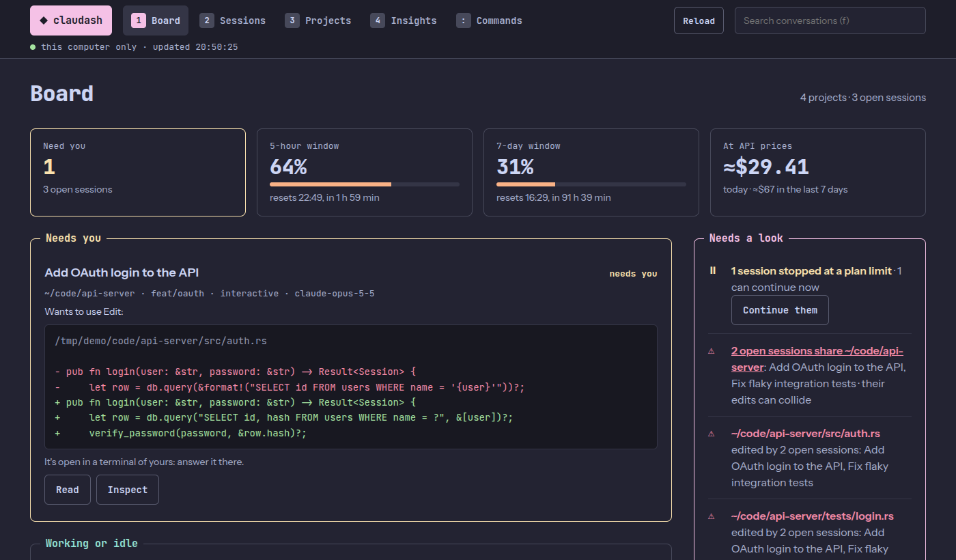Click the needs you status badge
The image size is (956, 560).
pos(633,274)
